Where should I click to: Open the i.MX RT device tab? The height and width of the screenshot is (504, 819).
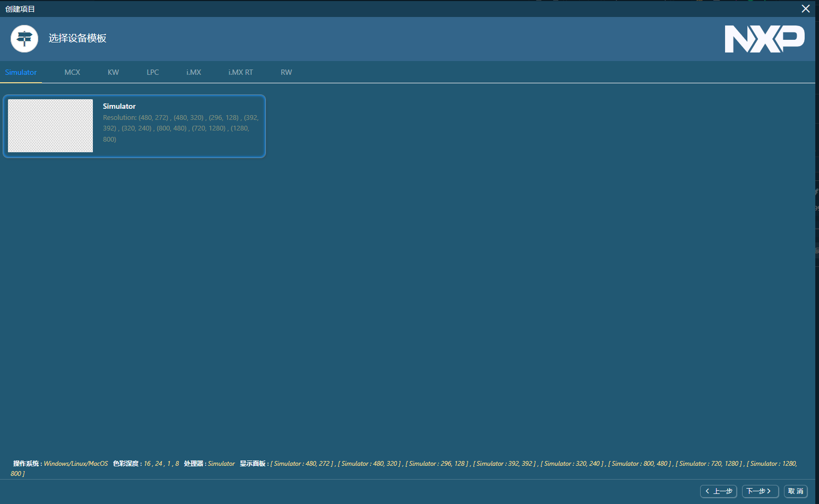(240, 72)
